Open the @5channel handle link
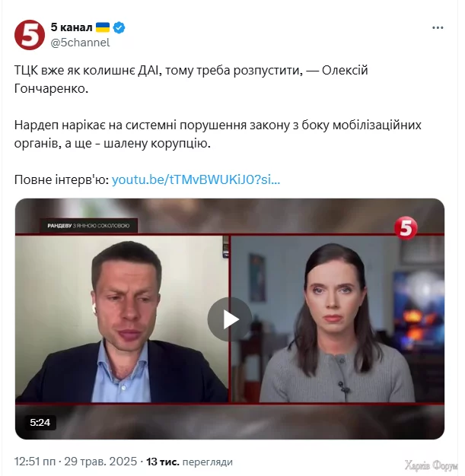 pyautogui.click(x=80, y=43)
